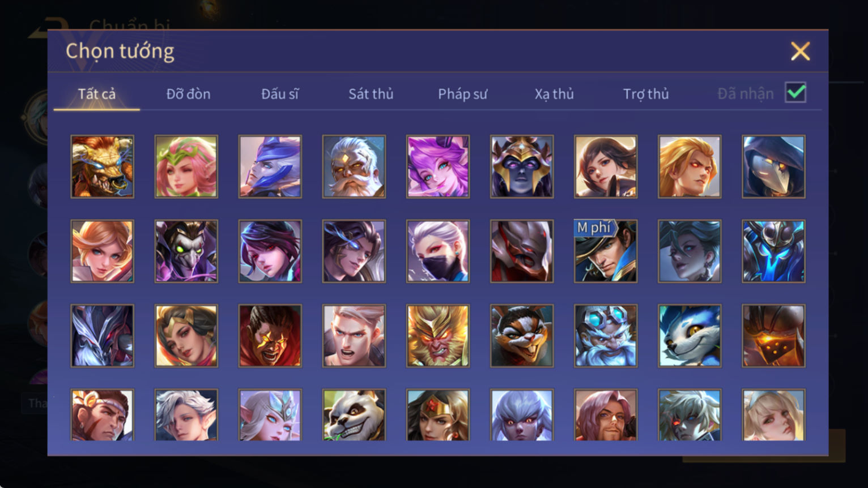Switch to the 'Đỡ đòn' tab
The height and width of the screenshot is (488, 868).
coord(188,93)
